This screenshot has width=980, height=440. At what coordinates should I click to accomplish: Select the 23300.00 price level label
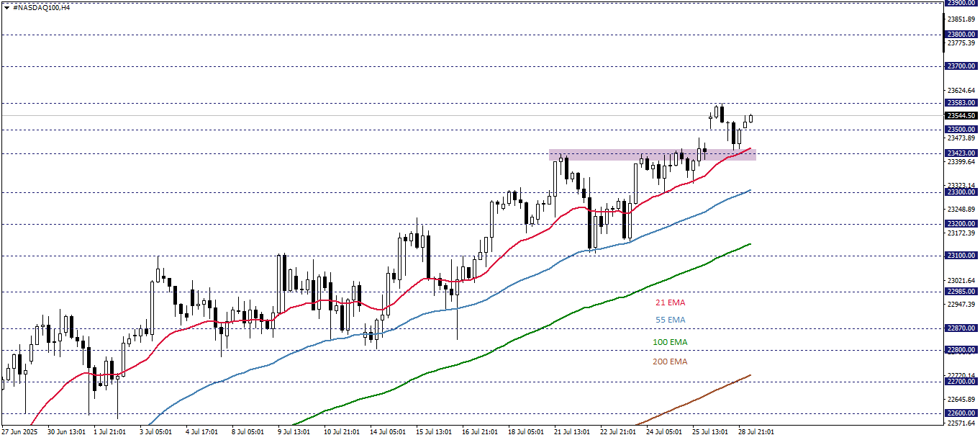coord(961,192)
